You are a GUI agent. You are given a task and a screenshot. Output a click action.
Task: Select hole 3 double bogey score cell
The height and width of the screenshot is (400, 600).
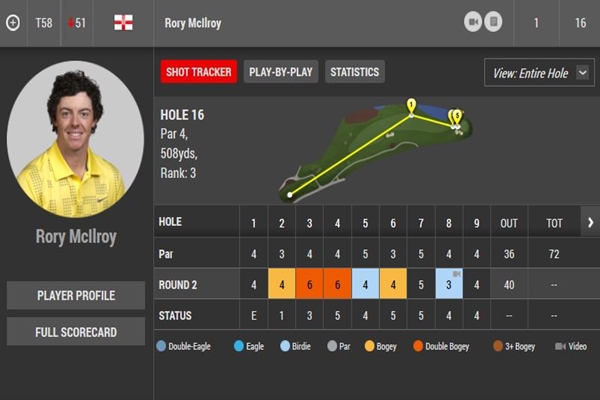[310, 285]
